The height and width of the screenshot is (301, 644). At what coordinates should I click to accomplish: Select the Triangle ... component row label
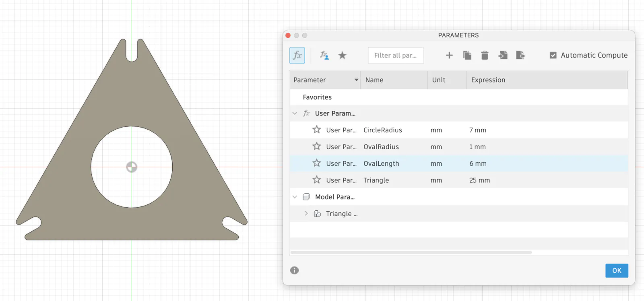342,214
